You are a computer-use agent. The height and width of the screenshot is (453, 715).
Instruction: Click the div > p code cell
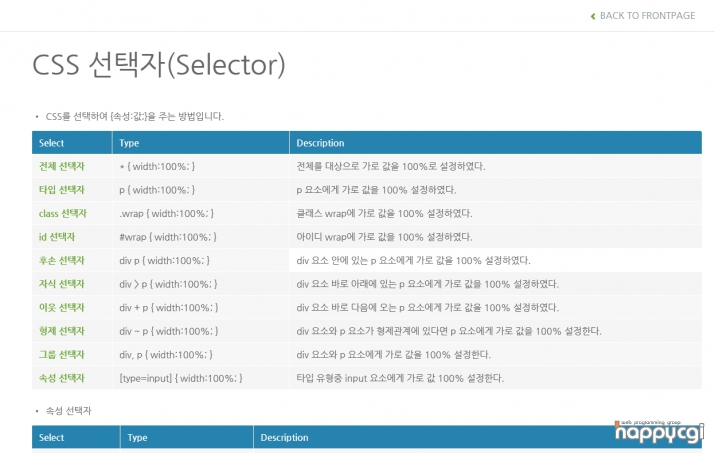click(x=168, y=284)
